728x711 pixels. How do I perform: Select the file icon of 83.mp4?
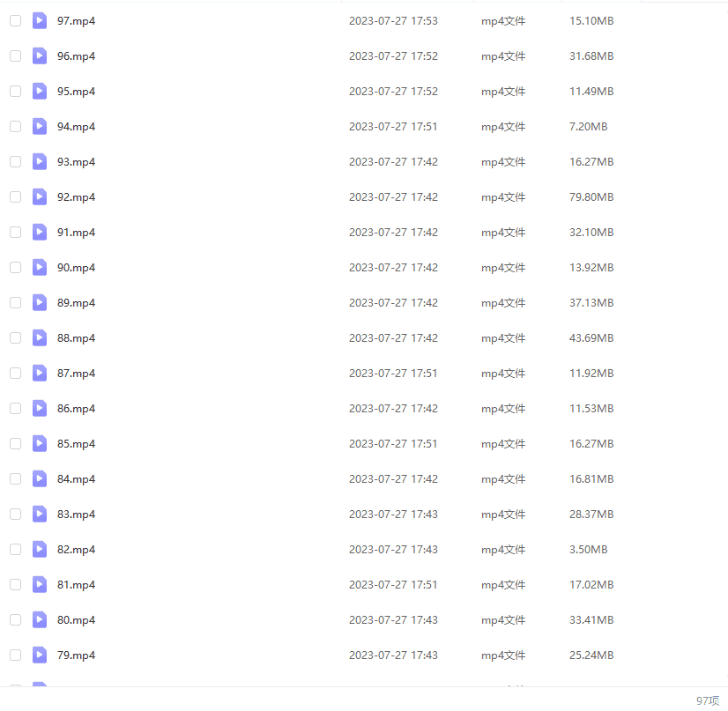pos(40,515)
